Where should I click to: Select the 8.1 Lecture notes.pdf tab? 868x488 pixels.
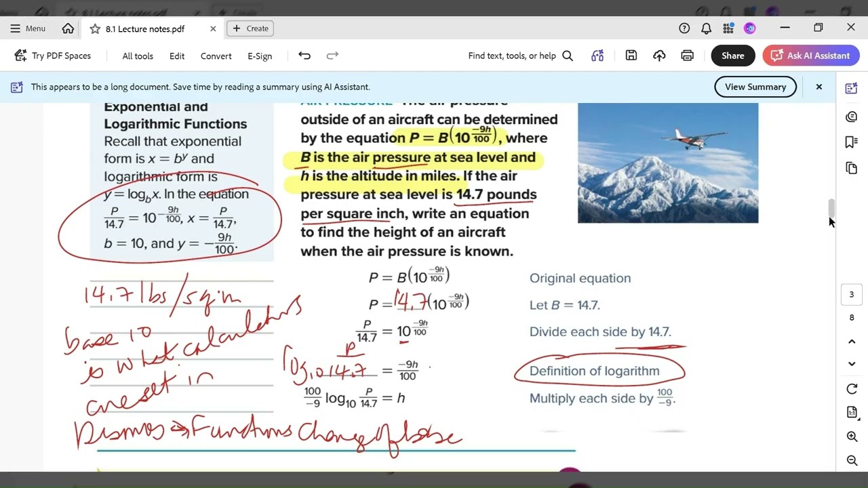point(144,28)
